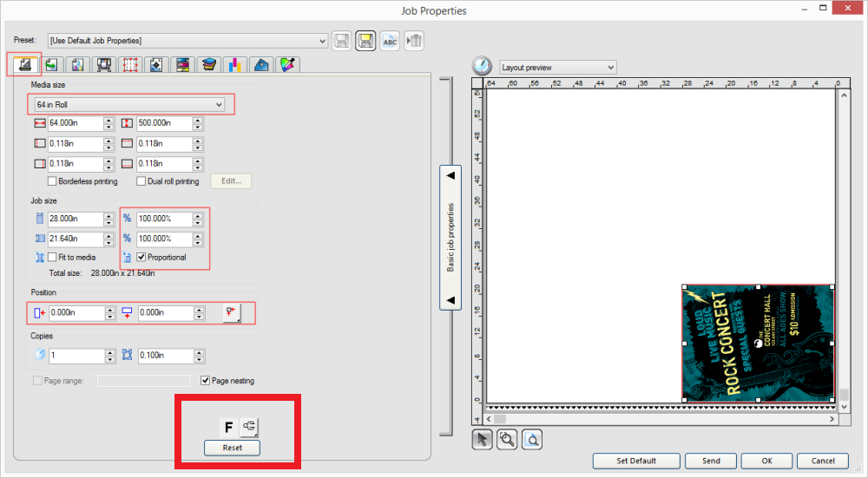Click the 64.000in media width field
This screenshot has width=868, height=478.
pos(76,123)
